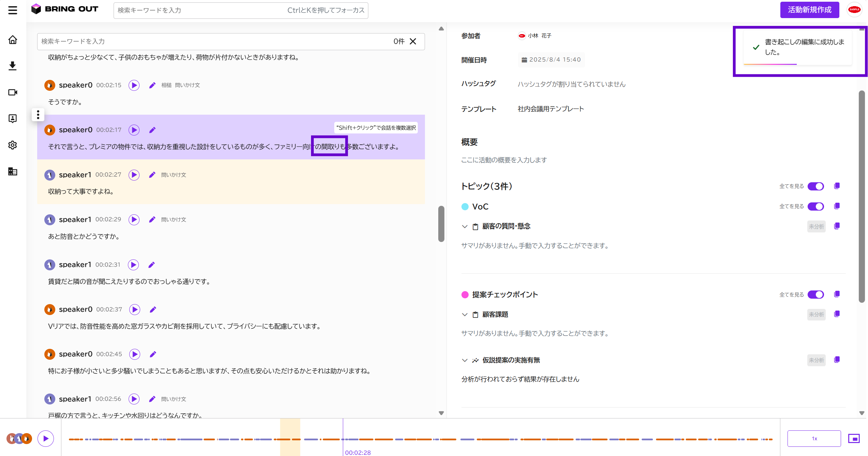Play the speaker1 00:02:27 utterance

click(x=134, y=175)
